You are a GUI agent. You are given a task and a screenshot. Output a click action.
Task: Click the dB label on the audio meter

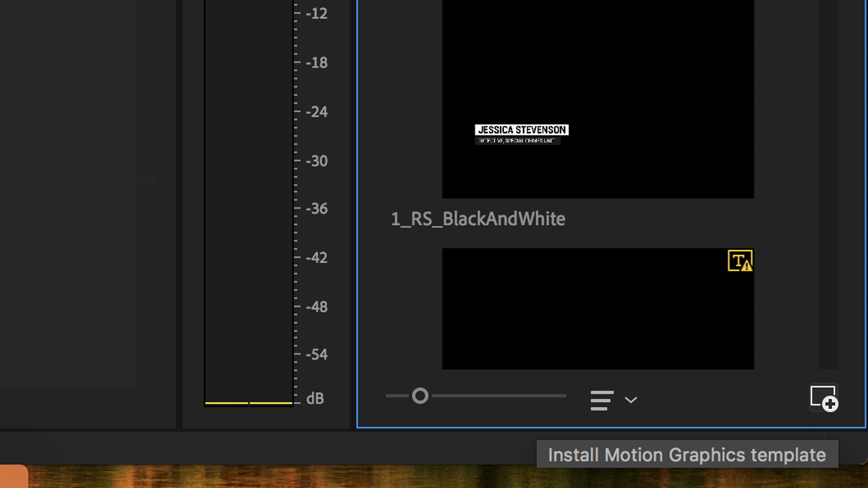pos(316,398)
